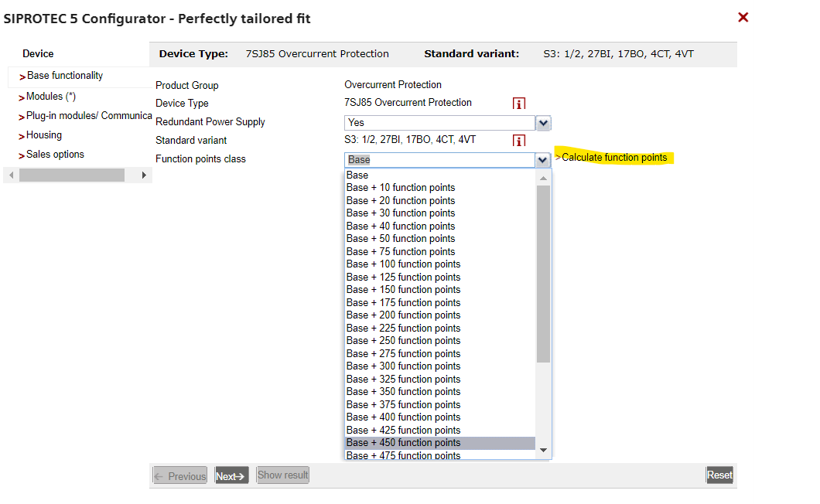Select 'Base + 350 function points'
Screen dimensions: 820x504
[440, 392]
